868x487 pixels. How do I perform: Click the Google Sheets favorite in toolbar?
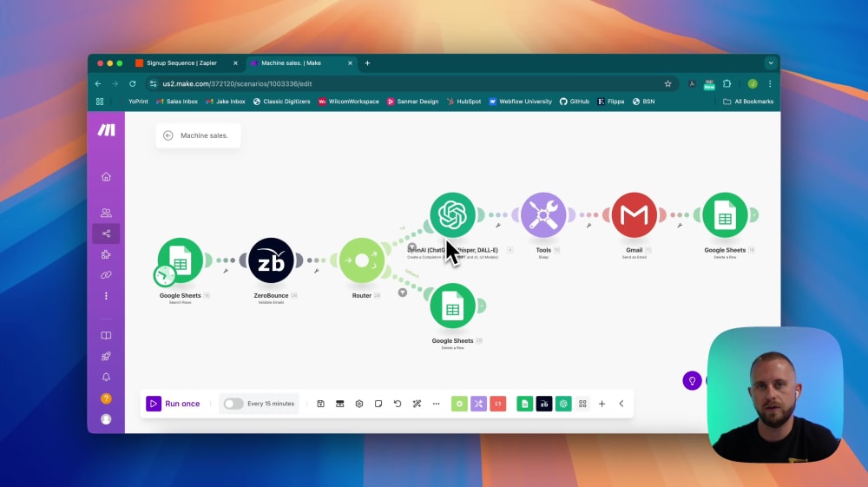(525, 404)
